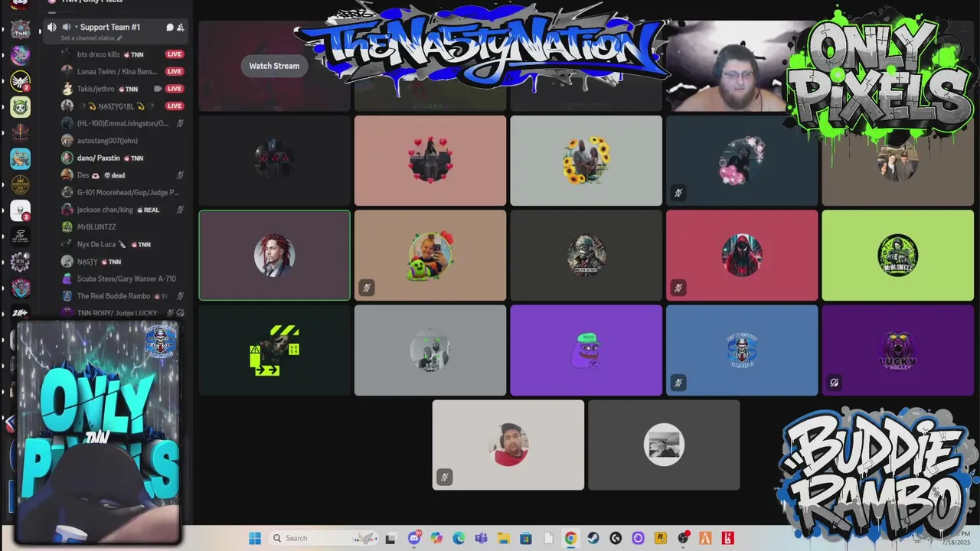The image size is (980, 551).
Task: Open Copilot from the taskbar
Action: tap(436, 538)
